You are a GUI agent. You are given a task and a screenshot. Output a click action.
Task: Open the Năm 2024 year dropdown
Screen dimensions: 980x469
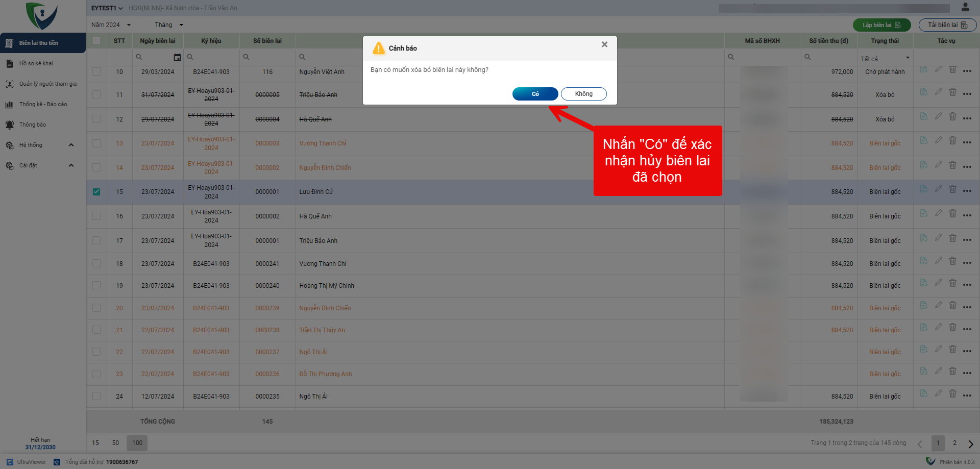pyautogui.click(x=111, y=25)
